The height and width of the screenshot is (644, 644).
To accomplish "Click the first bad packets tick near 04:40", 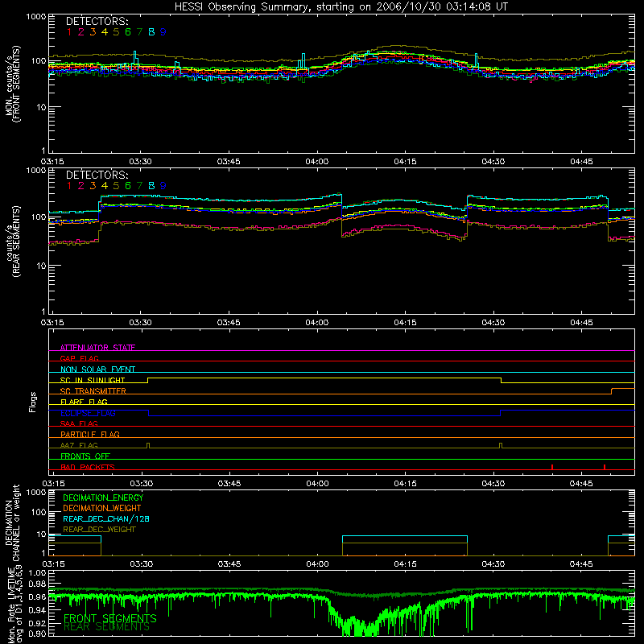I will 552,467.
